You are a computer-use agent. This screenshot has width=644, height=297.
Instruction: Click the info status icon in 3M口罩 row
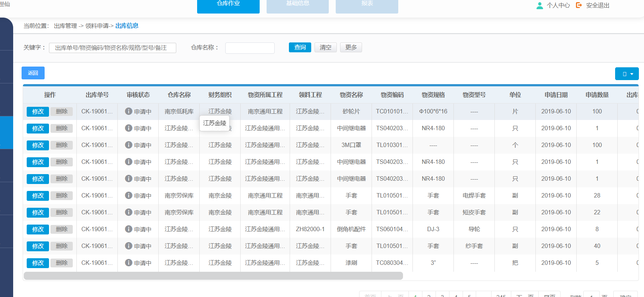(x=128, y=145)
